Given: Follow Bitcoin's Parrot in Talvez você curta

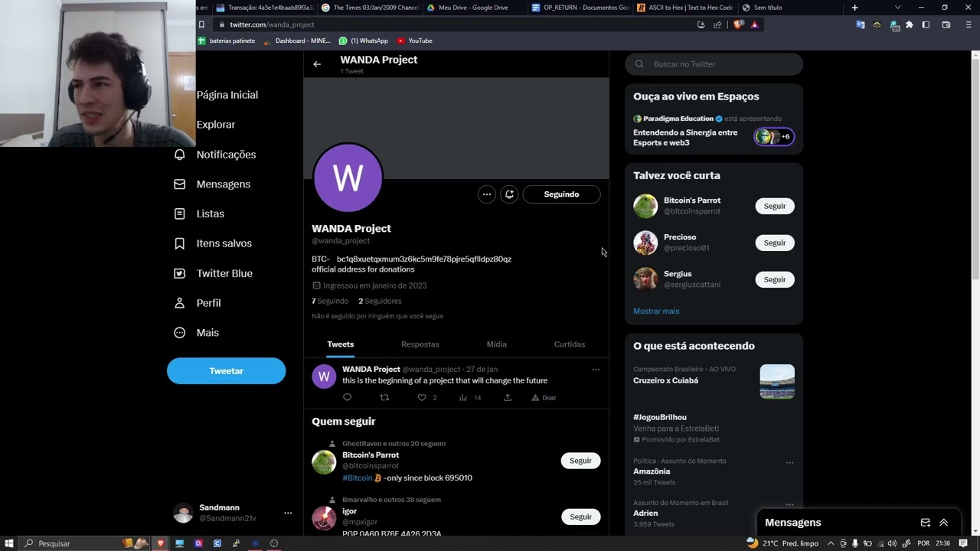Looking at the screenshot, I should tap(775, 206).
